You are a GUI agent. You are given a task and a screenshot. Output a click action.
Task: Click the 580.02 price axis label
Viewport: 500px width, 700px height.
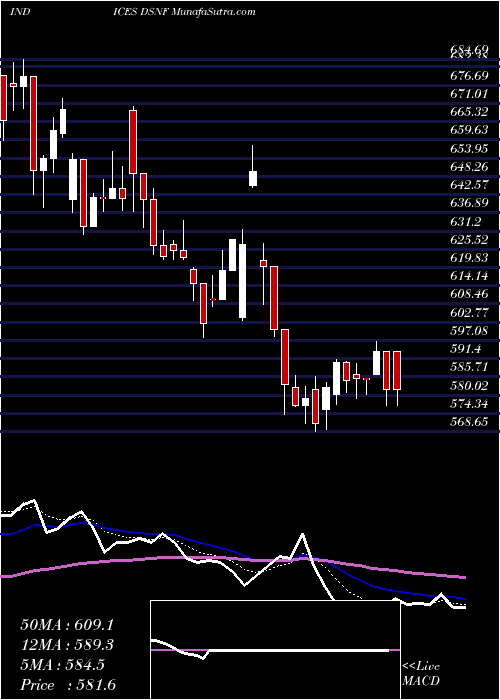tap(469, 386)
